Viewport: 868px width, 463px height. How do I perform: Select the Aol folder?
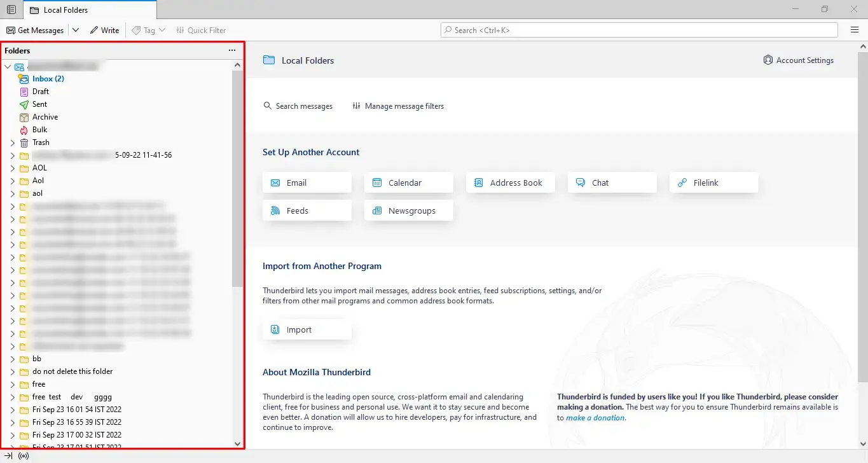[x=38, y=181]
